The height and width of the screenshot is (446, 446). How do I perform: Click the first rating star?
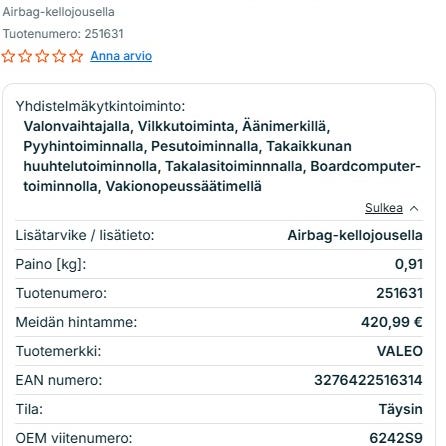pos(8,56)
